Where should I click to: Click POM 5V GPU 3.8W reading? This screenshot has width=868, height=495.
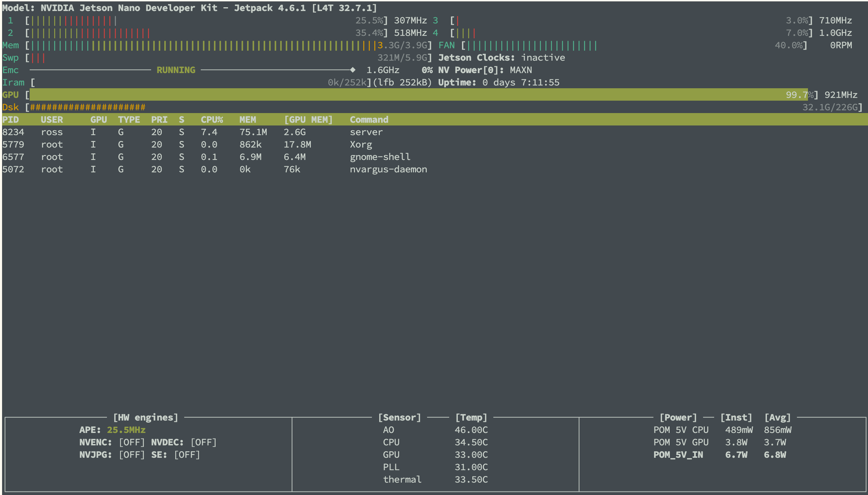tap(736, 442)
